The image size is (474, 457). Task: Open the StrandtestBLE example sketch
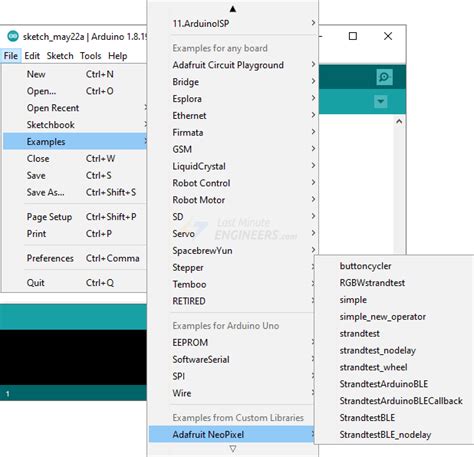(395, 418)
